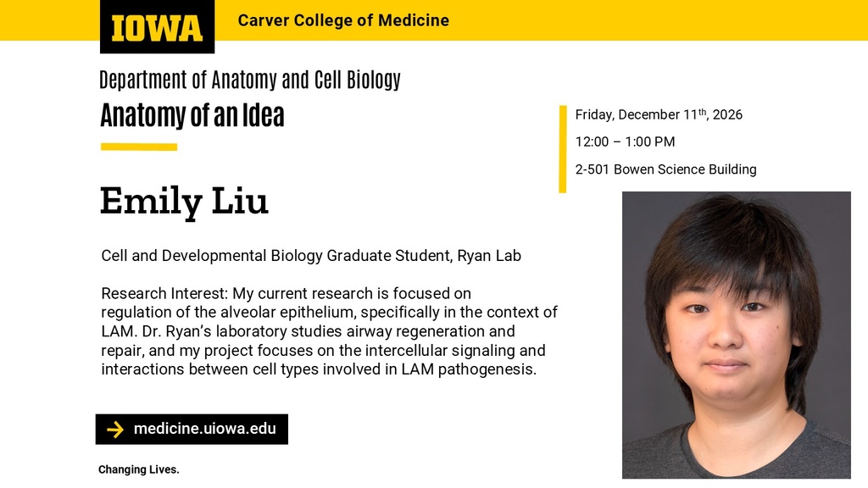Click the black medicine.uiowa.edu button box
Screen dimensions: 868x488
coord(192,430)
